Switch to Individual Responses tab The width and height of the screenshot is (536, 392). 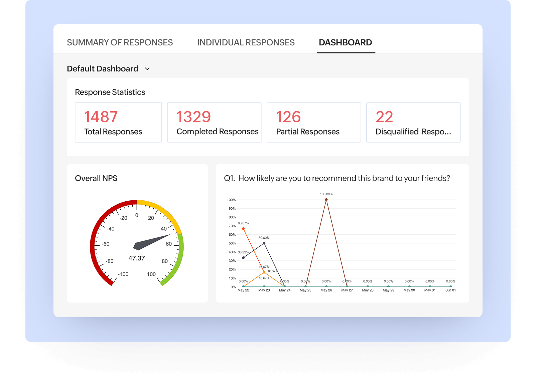click(246, 42)
